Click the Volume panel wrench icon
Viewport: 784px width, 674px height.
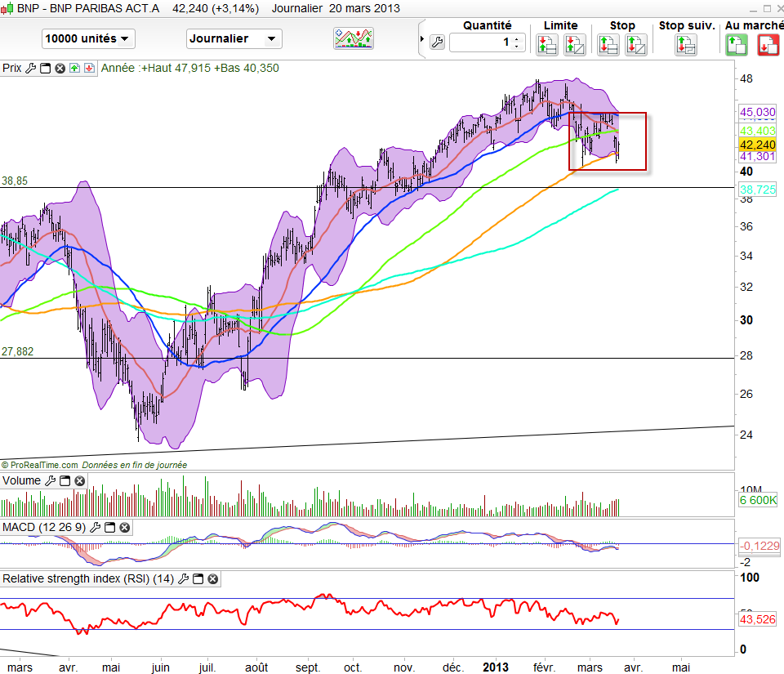coord(50,481)
